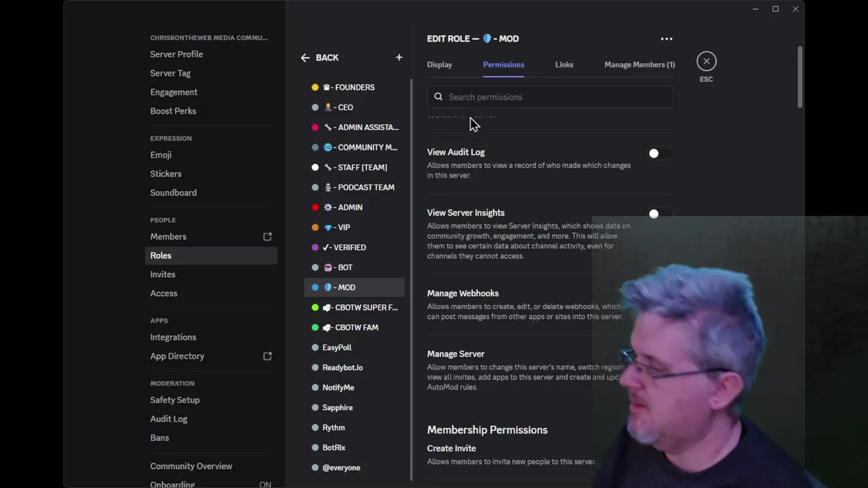Viewport: 868px width, 488px height.
Task: Open the Soundboard settings page
Action: click(211, 192)
